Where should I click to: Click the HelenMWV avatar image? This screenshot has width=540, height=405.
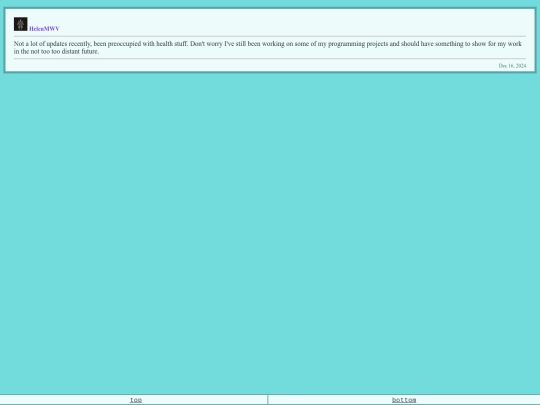[x=21, y=24]
